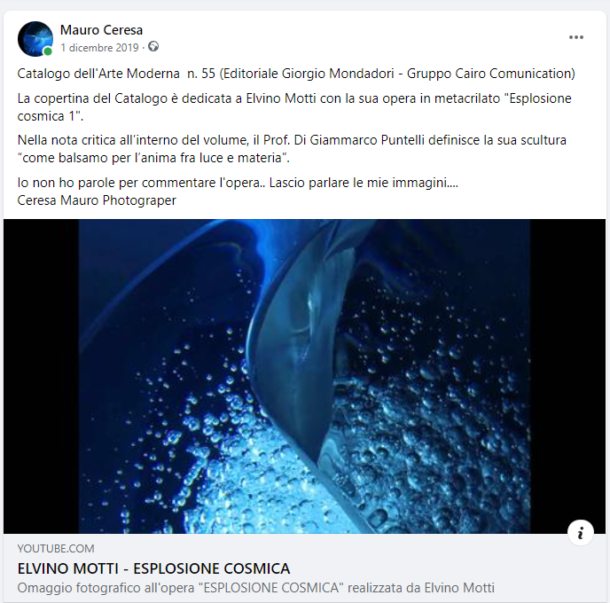Click the green online status dot
This screenshot has width=610, height=603.
click(x=48, y=51)
